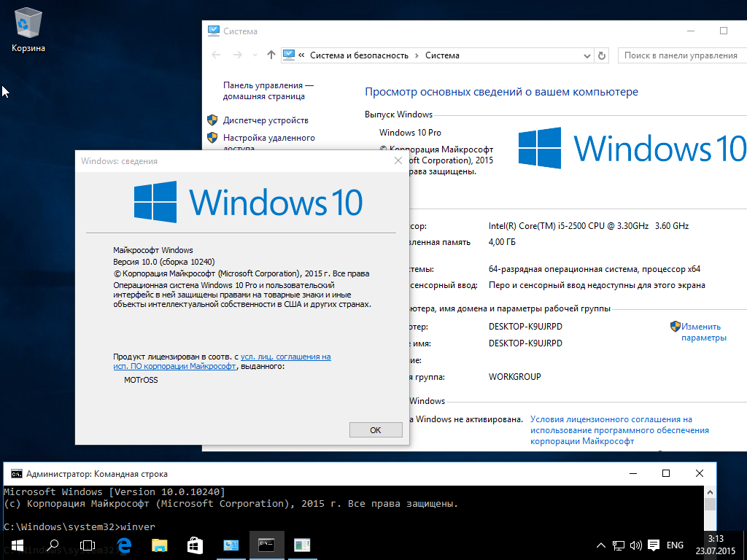Open network status tray icon
747x560 pixels.
[619, 545]
